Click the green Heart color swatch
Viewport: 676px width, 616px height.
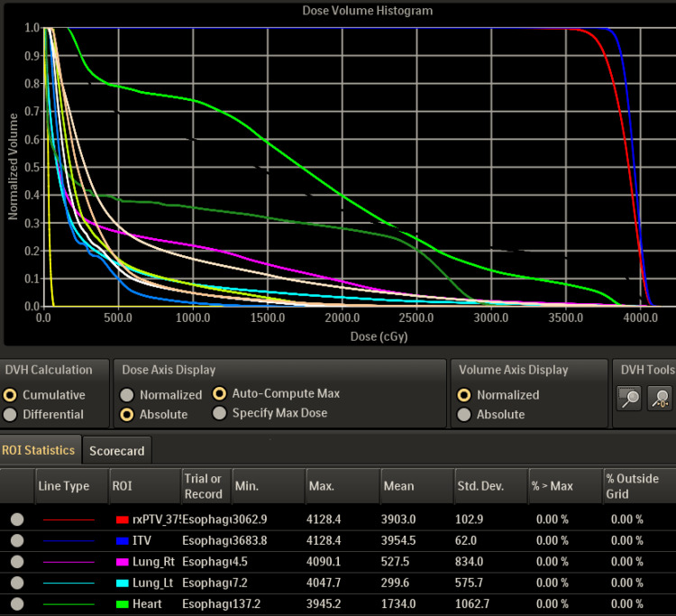pos(123,604)
